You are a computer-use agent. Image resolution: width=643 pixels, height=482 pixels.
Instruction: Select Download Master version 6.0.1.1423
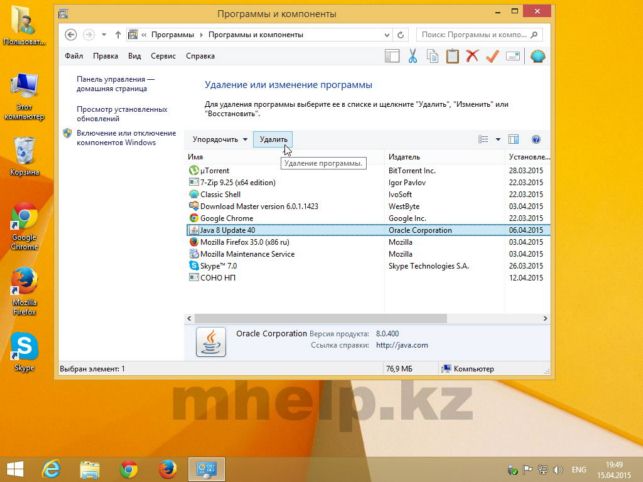point(368,206)
